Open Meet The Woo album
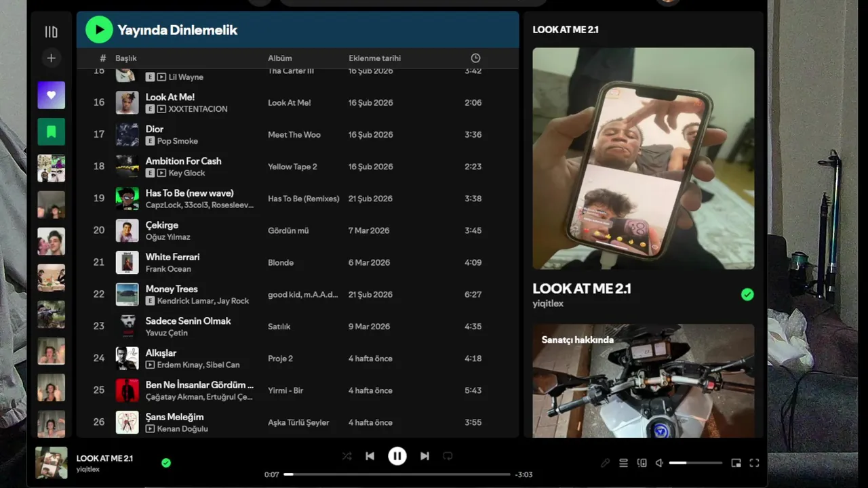This screenshot has height=488, width=868. point(294,135)
